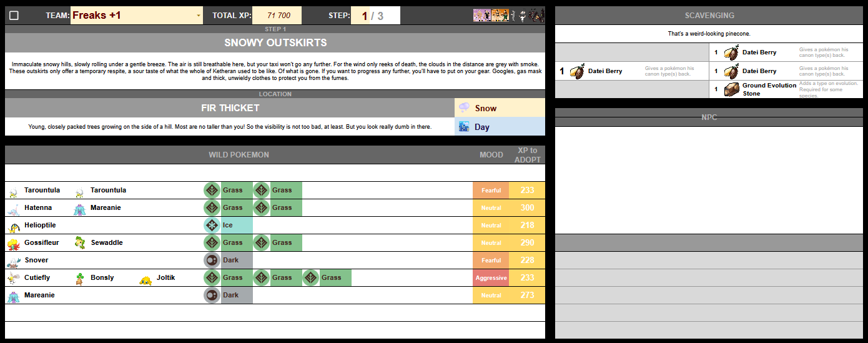This screenshot has height=343, width=868.
Task: Click the team sprite thumbnails in header
Action: tap(508, 16)
